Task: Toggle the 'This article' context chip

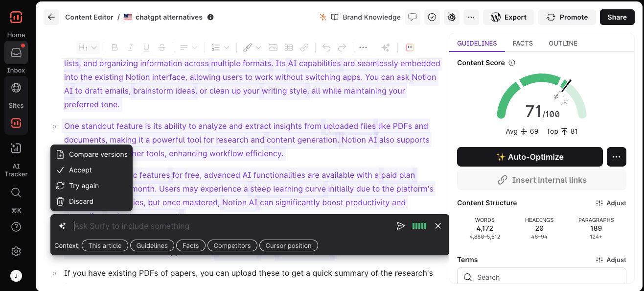Action: click(x=105, y=245)
